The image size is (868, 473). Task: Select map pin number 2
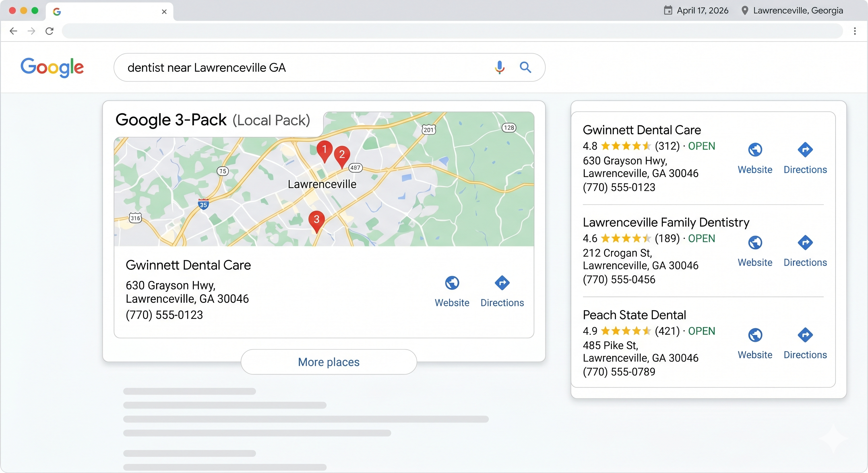click(342, 157)
